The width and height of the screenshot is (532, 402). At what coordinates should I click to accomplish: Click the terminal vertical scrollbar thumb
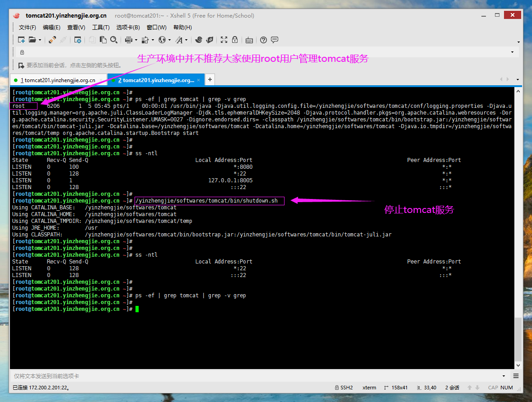click(x=518, y=340)
